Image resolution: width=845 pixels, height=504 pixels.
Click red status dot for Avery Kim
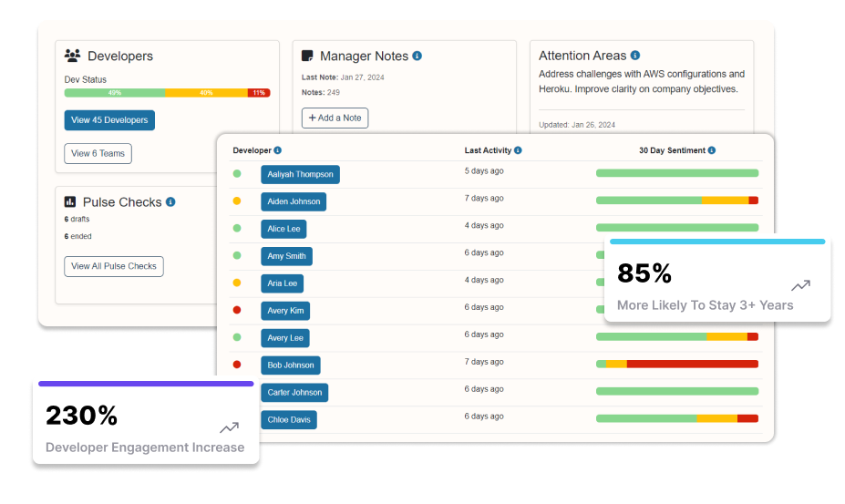coord(237,310)
